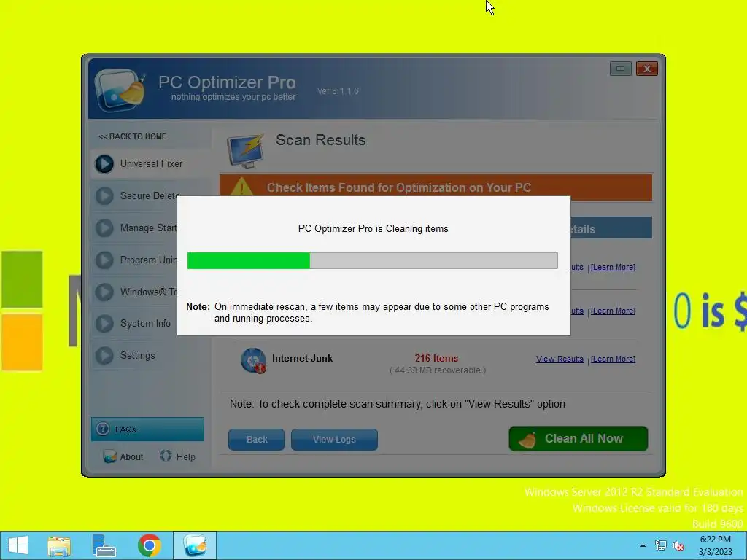Screen dimensions: 747x560
Task: Click the Back button
Action: pos(257,440)
